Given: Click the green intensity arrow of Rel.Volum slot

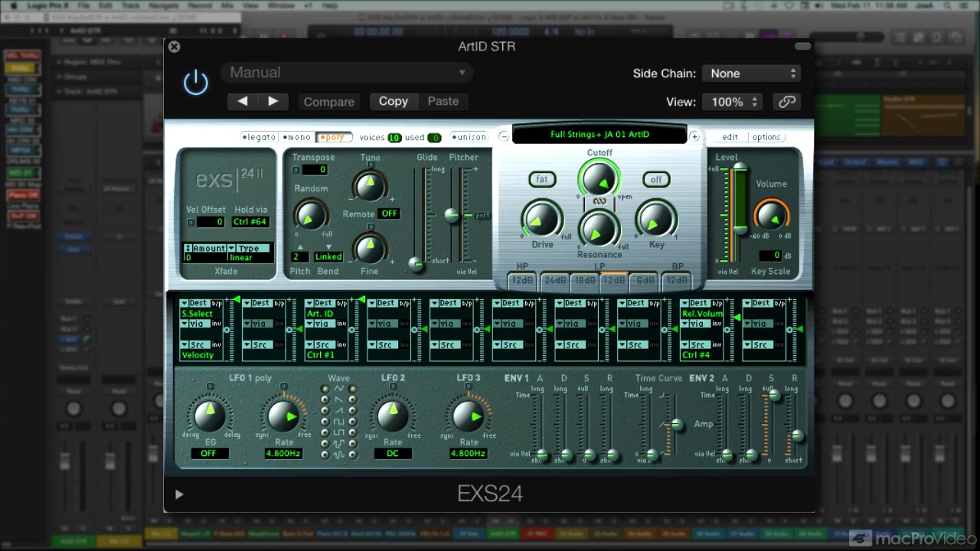Looking at the screenshot, I should tap(737, 316).
